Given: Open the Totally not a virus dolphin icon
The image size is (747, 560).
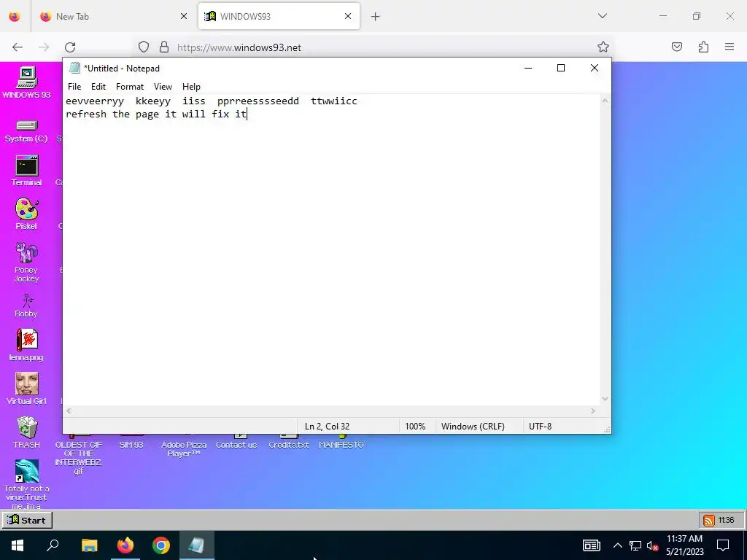Looking at the screenshot, I should click(27, 483).
